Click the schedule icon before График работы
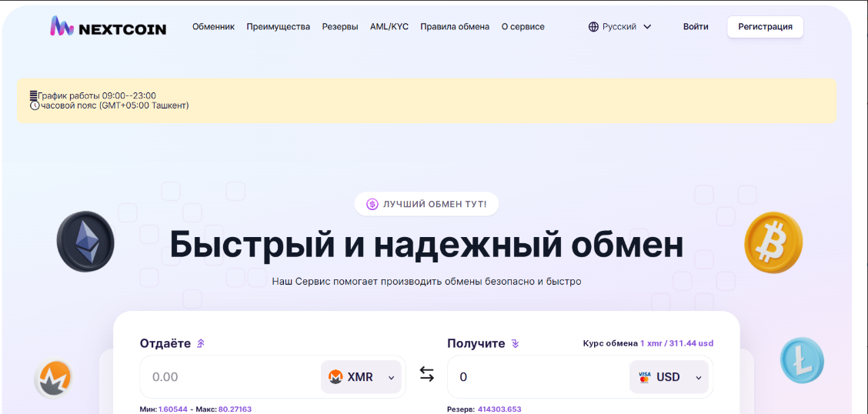The height and width of the screenshot is (414, 868). 34,95
